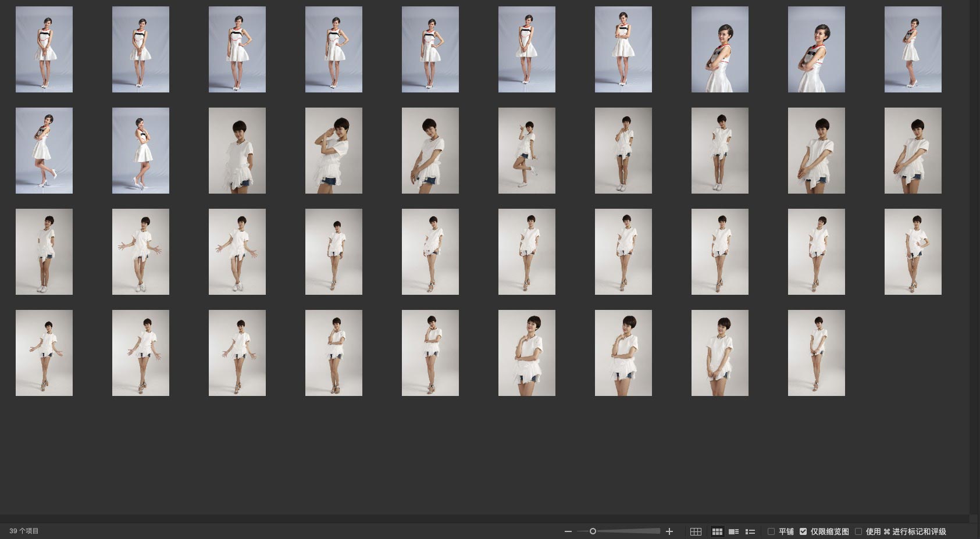Select the salute pose thumbnail in second row

[333, 151]
